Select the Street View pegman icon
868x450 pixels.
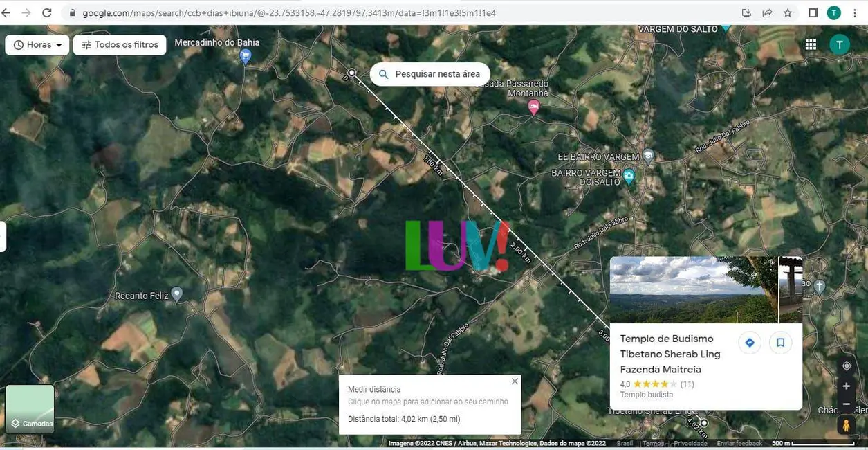846,425
